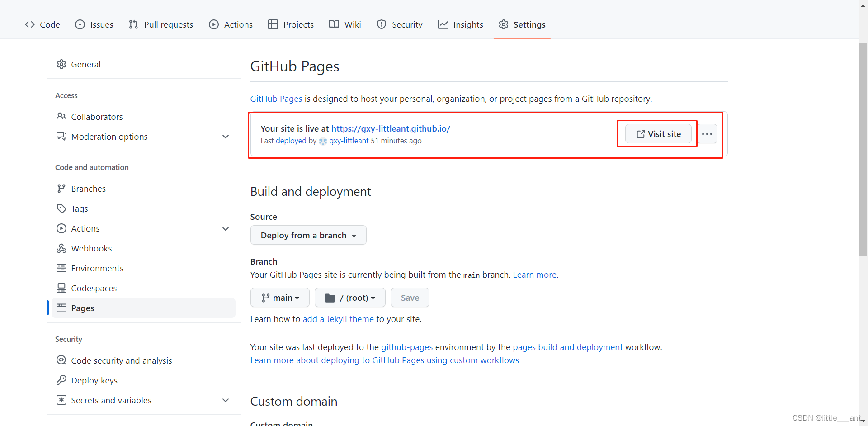The height and width of the screenshot is (426, 868).
Task: Click the Webhooks icon in sidebar
Action: coord(61,248)
